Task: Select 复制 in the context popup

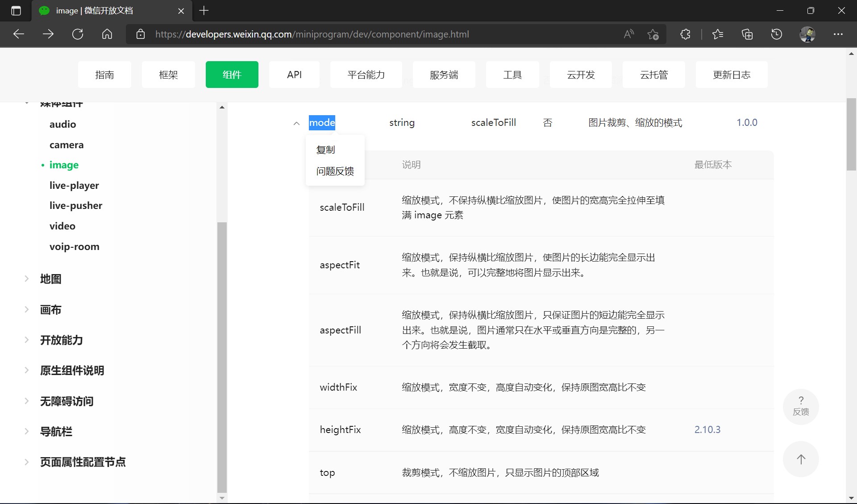Action: [325, 150]
